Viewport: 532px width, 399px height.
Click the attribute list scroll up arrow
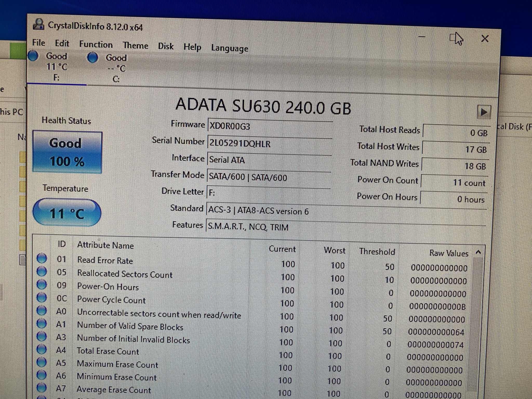click(x=478, y=252)
